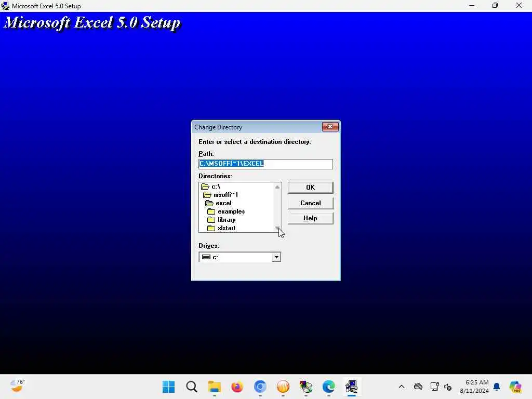Click the open folder icon beside excel
Image resolution: width=532 pixels, height=399 pixels.
(x=209, y=203)
